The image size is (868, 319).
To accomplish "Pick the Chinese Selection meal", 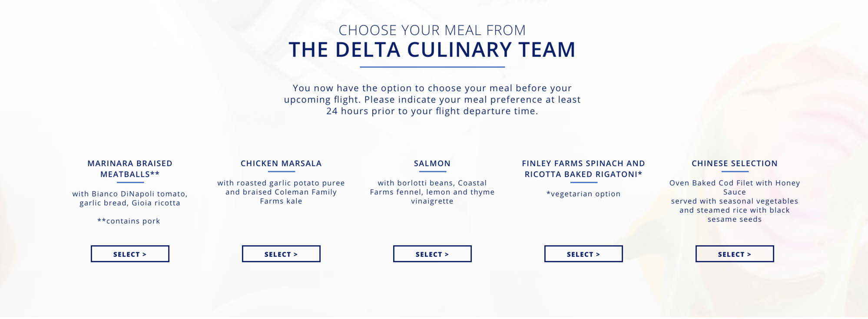I will pyautogui.click(x=735, y=254).
